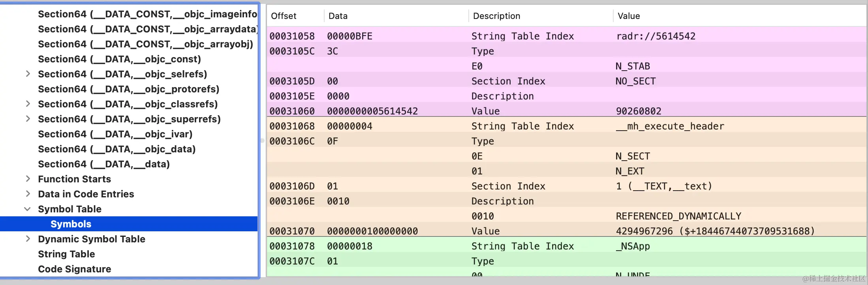Collapse the Symbol Table node

[x=28, y=209]
